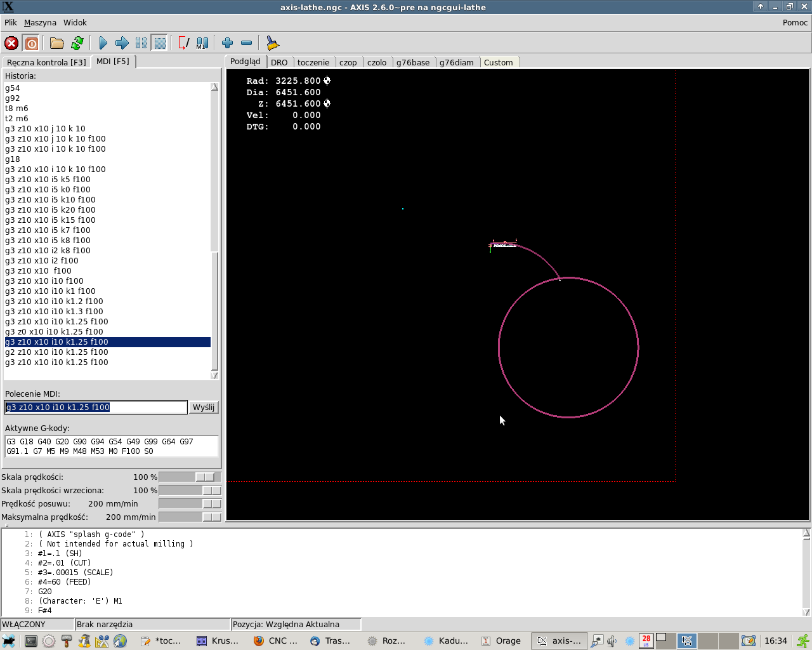Open the g76base tab
This screenshot has height=650, width=812.
[x=413, y=62]
